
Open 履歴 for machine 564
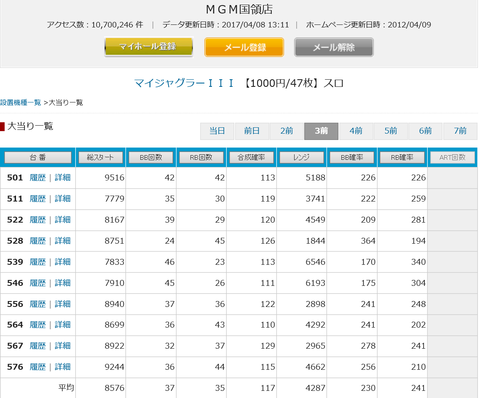38,325
